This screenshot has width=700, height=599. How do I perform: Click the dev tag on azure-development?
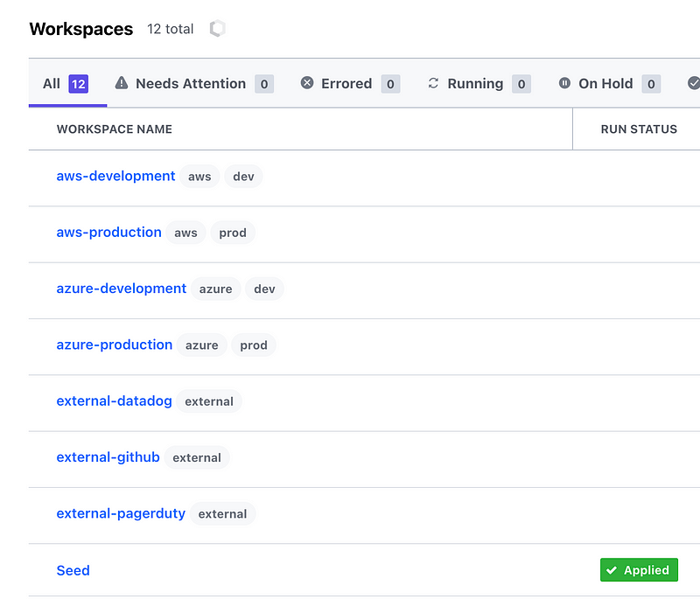[x=264, y=289]
